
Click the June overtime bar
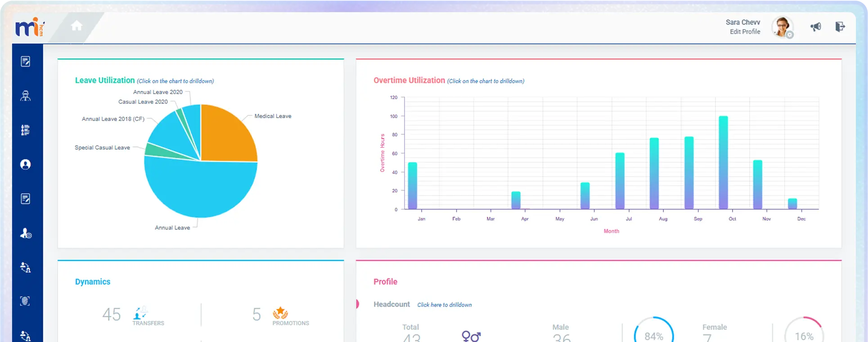tap(585, 196)
